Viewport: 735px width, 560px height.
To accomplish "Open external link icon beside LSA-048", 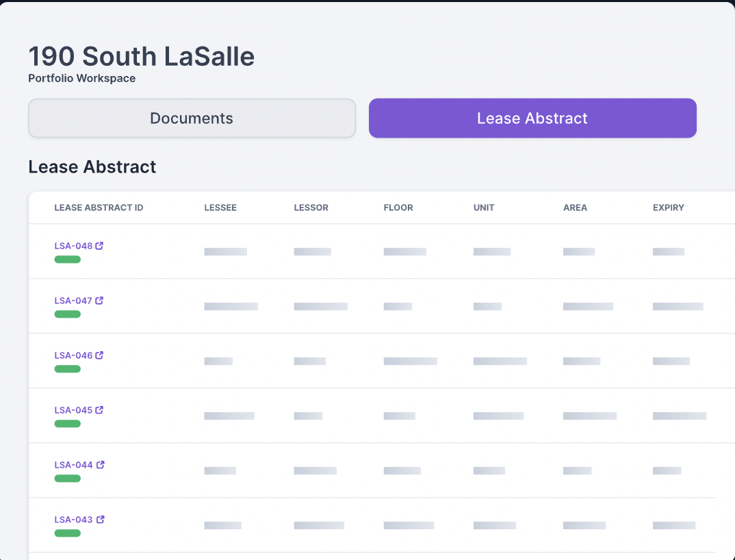I will (x=99, y=246).
